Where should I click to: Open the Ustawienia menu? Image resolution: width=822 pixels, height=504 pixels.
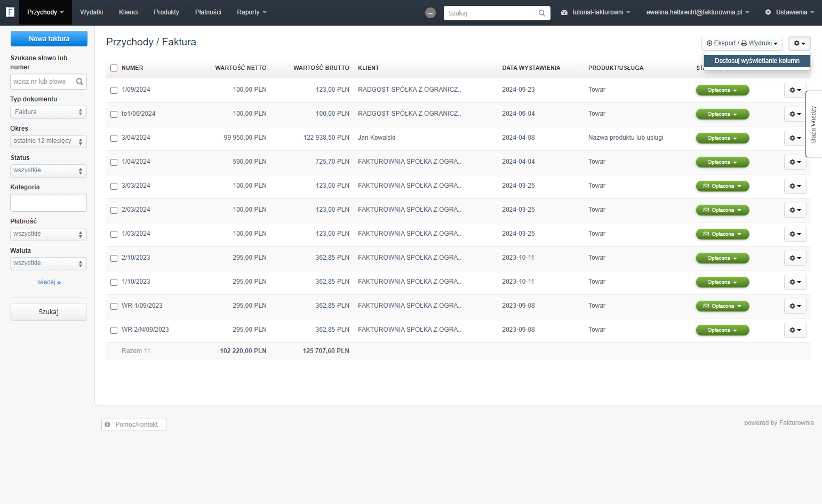coord(789,12)
